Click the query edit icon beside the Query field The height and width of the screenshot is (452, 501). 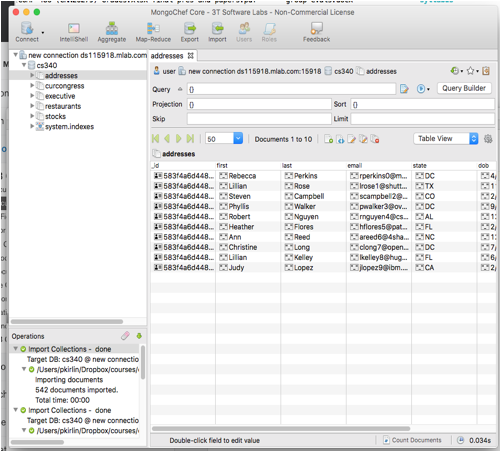[404, 89]
